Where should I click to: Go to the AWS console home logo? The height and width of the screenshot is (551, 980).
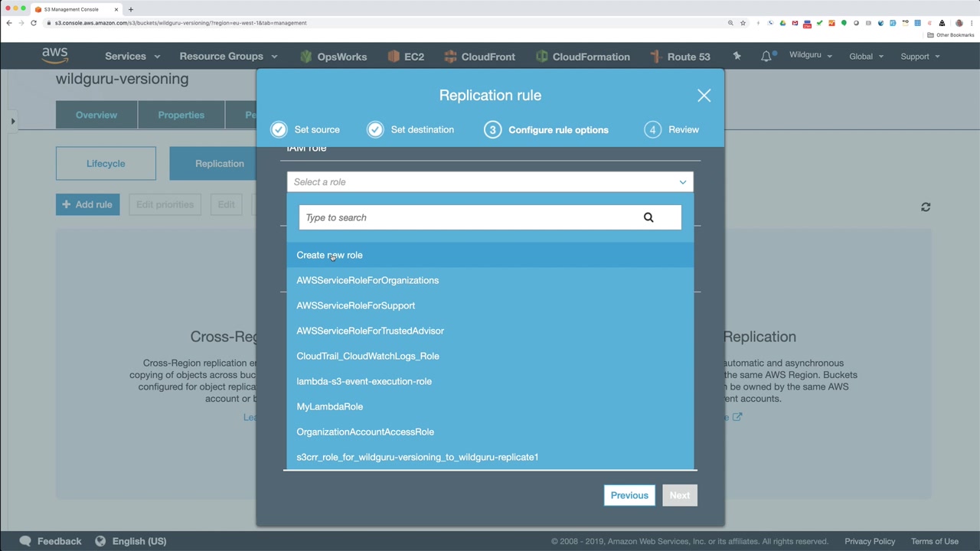(55, 56)
